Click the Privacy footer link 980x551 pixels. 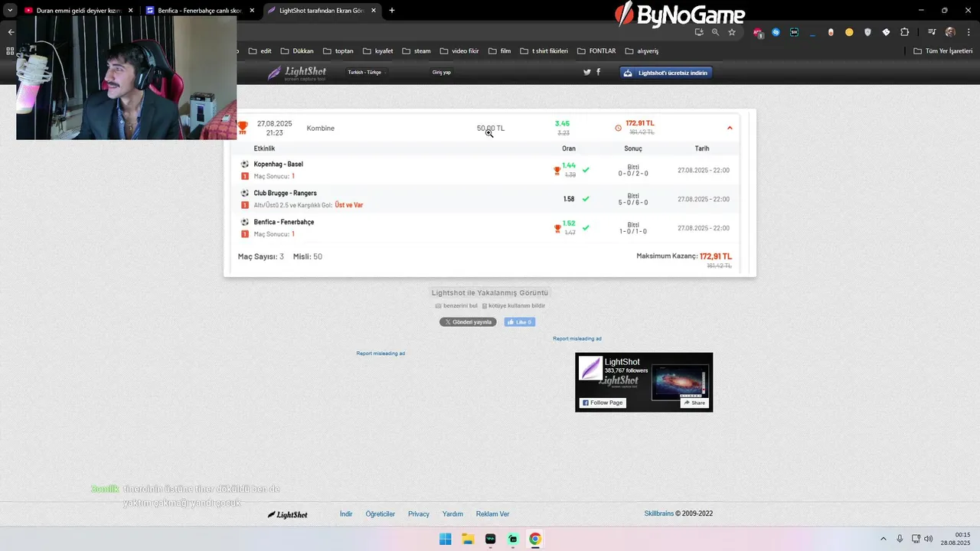pos(419,514)
